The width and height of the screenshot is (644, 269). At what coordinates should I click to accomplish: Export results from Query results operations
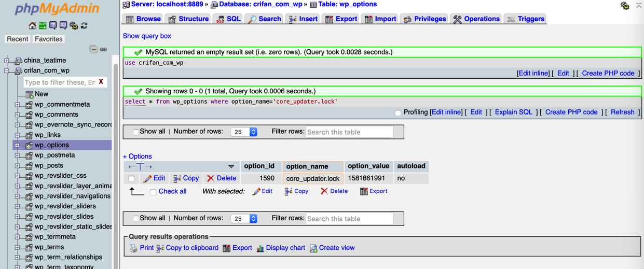point(237,248)
